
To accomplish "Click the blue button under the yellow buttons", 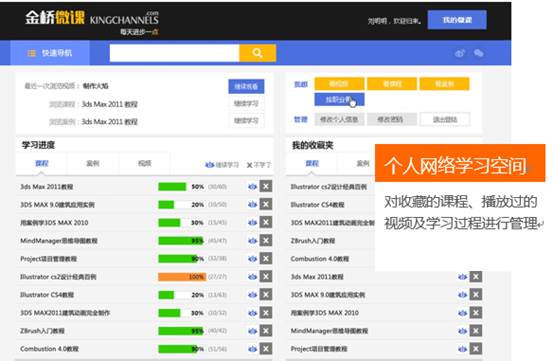I will 339,100.
